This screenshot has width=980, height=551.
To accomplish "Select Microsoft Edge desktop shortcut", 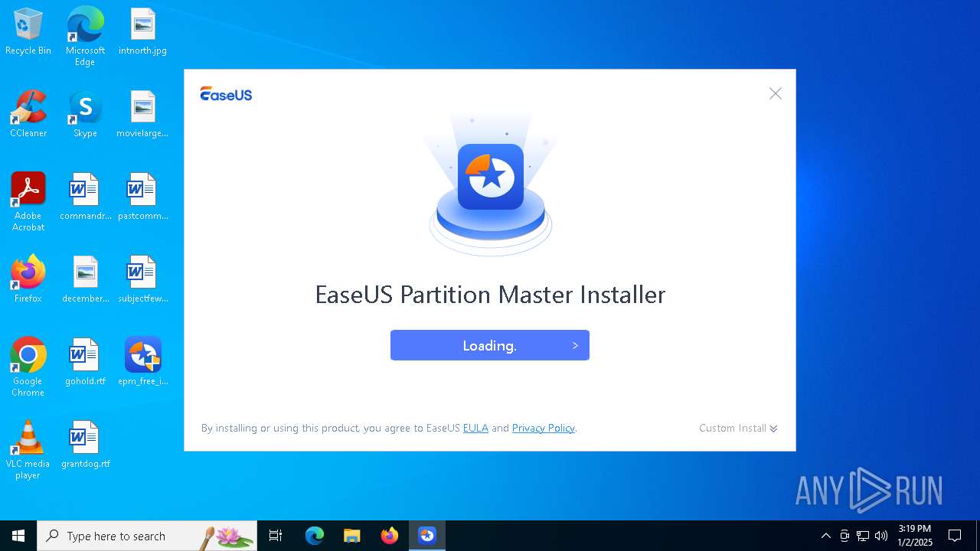I will click(x=85, y=37).
